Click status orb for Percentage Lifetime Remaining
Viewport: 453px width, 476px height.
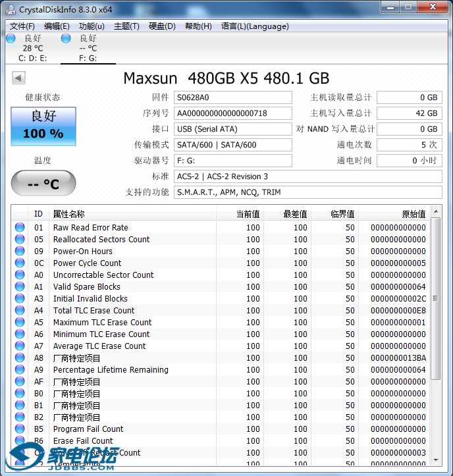20,369
